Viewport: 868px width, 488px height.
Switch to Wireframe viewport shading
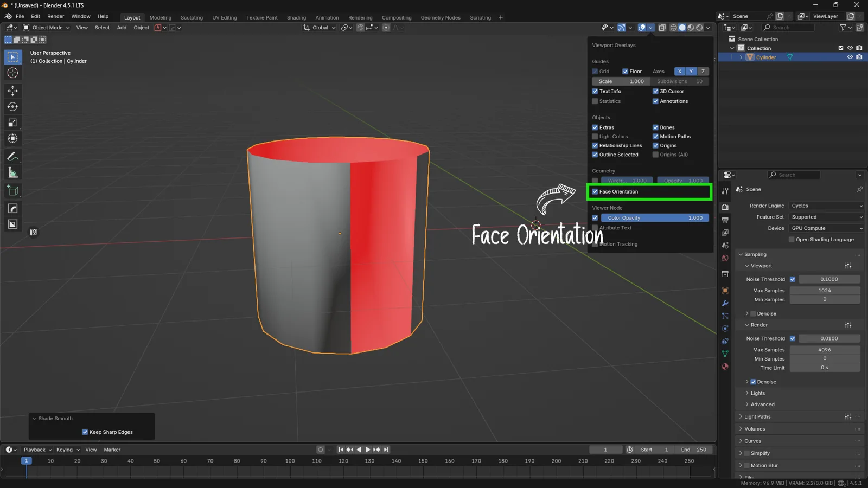coord(674,28)
